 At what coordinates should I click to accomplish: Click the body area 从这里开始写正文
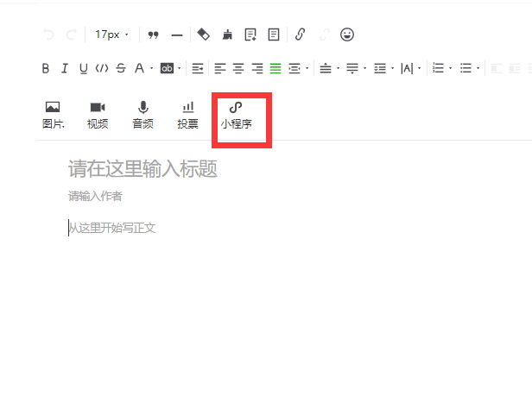pyautogui.click(x=112, y=228)
